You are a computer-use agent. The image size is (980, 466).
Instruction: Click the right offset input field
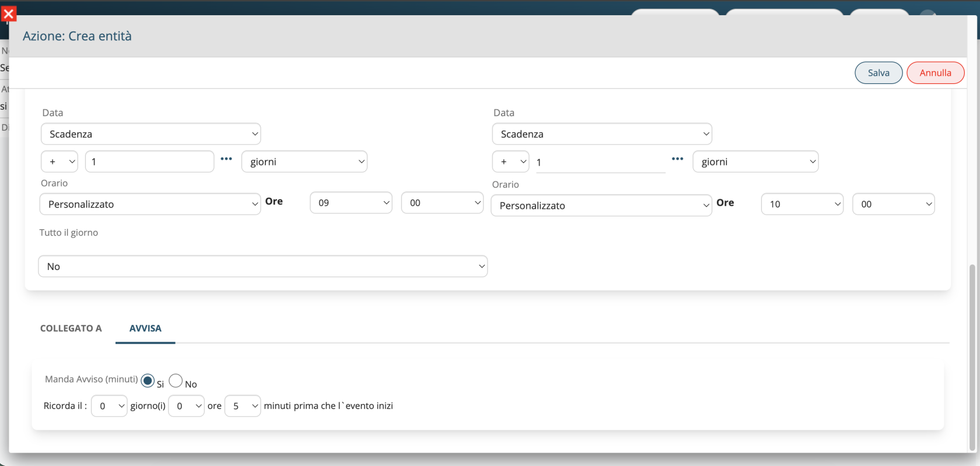pos(601,162)
